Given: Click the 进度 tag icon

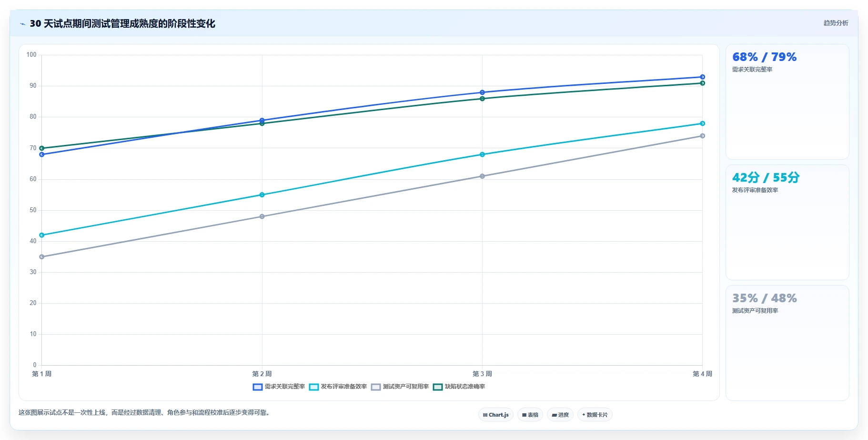Looking at the screenshot, I should [554, 415].
